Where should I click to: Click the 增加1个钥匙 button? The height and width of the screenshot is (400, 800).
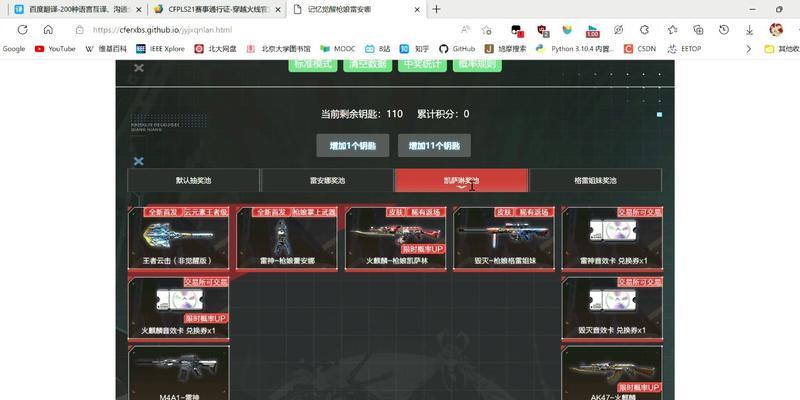[x=353, y=146]
